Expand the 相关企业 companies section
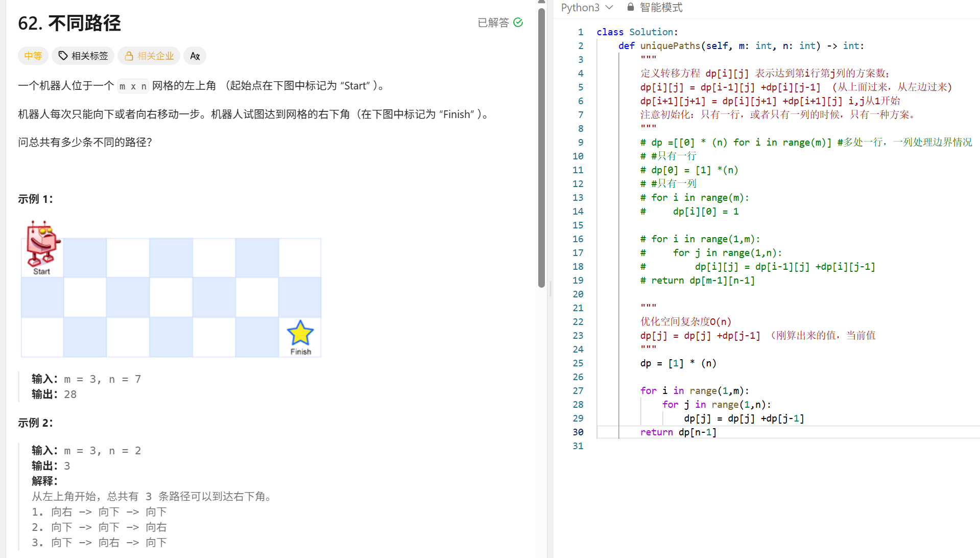Viewport: 980px width, 558px height. pos(149,56)
